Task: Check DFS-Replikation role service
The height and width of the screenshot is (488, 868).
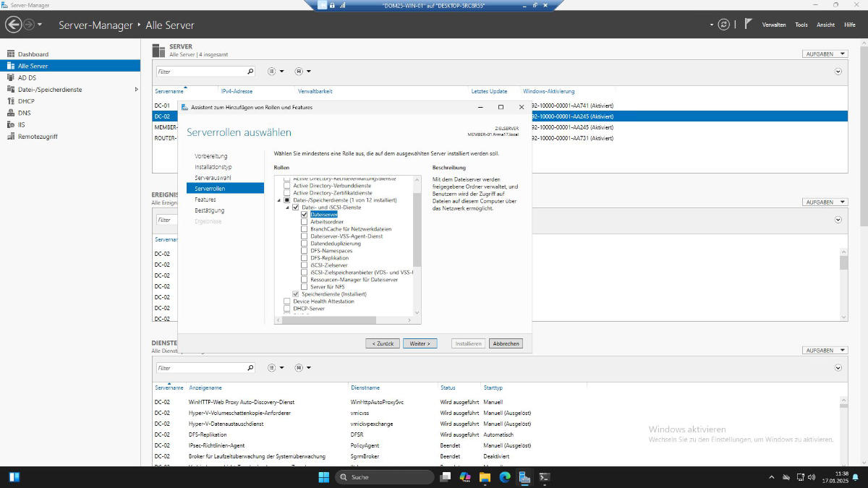Action: pos(305,258)
